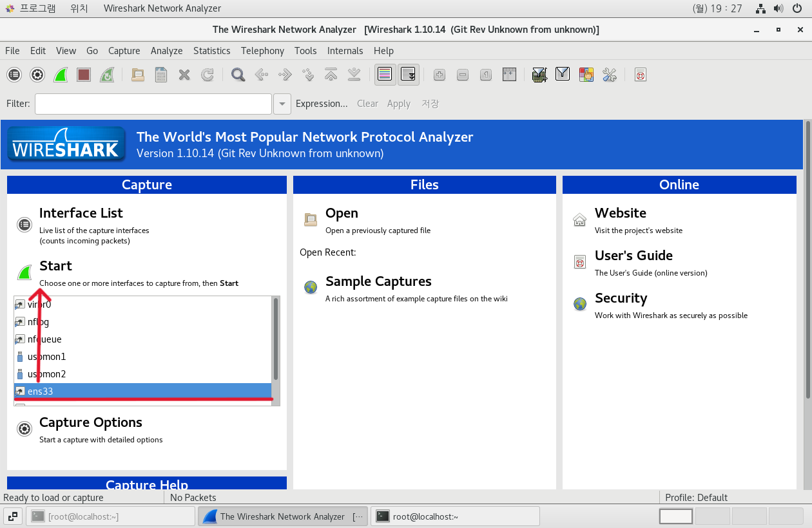812x528 pixels.
Task: Click the Apply filter button
Action: [x=399, y=104]
